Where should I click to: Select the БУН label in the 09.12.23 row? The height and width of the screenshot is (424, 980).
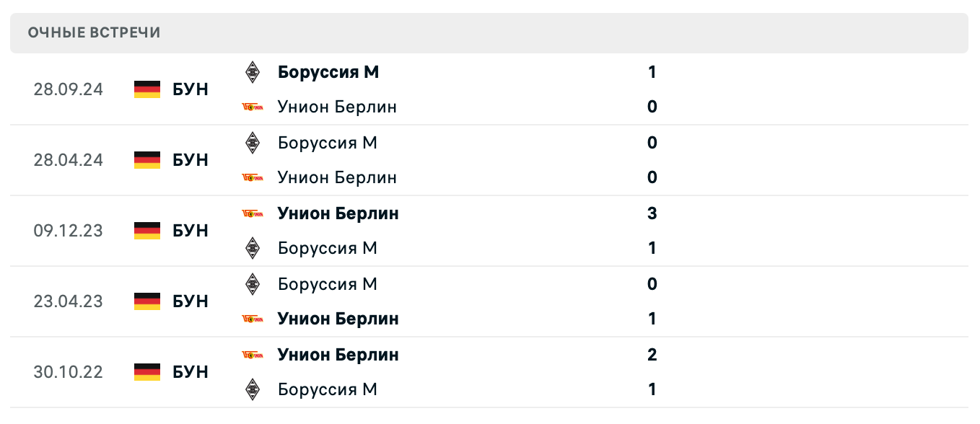point(189,230)
